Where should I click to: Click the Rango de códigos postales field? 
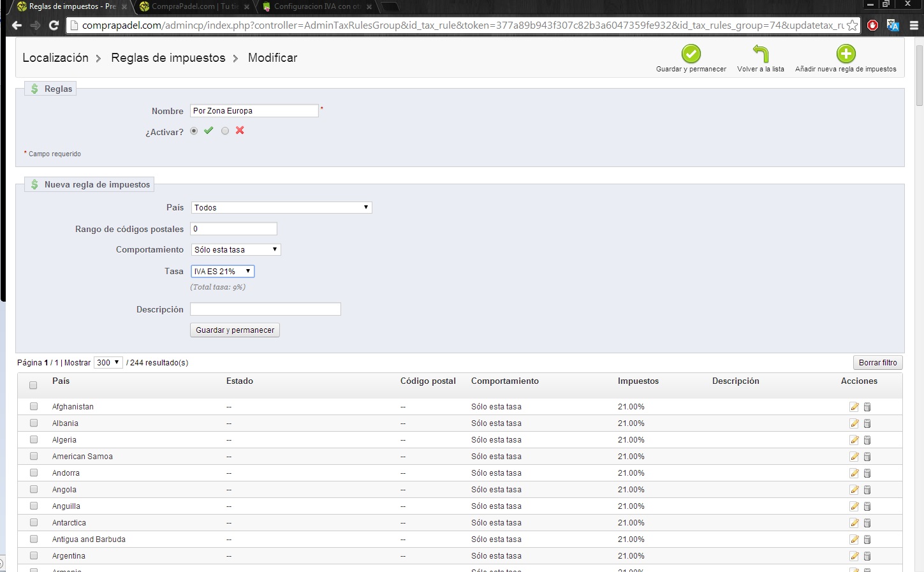[233, 229]
